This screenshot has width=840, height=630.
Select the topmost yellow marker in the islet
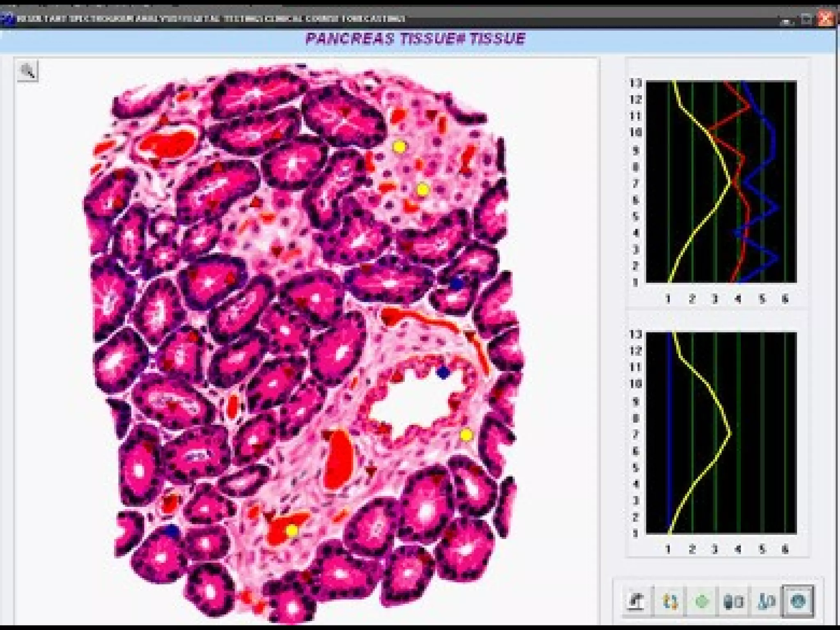pyautogui.click(x=399, y=146)
